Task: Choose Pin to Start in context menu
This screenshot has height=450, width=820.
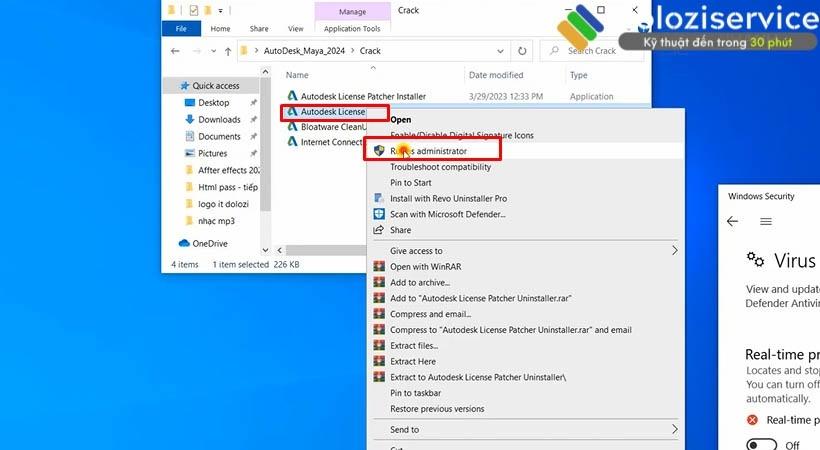Action: [x=411, y=183]
